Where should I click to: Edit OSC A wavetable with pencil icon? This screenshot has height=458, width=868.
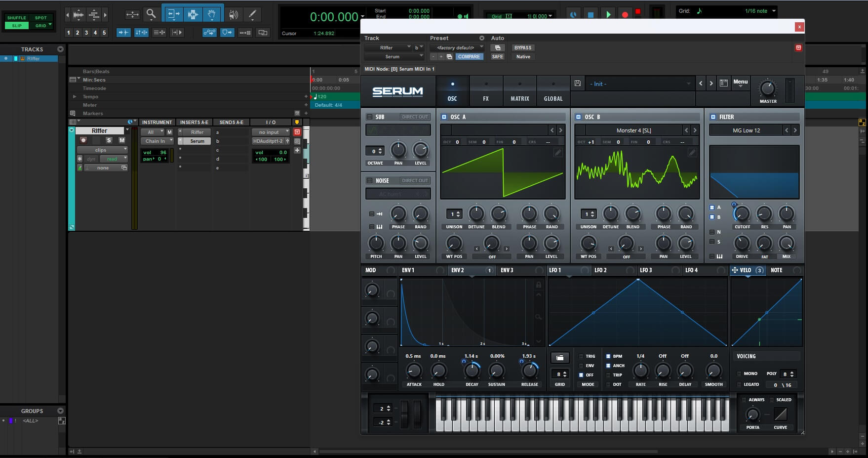click(x=558, y=153)
